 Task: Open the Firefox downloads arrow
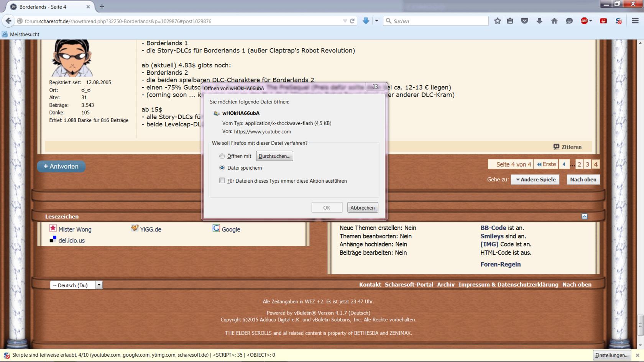539,21
